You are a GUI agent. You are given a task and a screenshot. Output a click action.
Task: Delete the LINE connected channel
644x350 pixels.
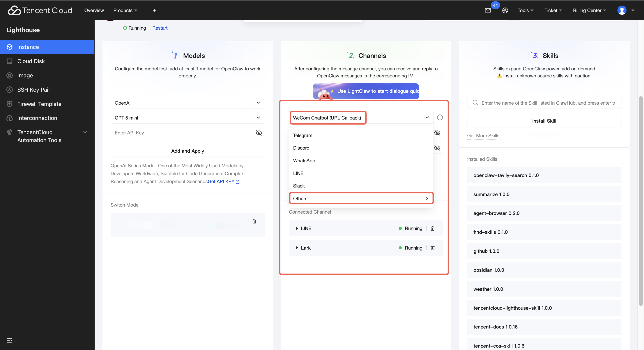click(x=432, y=228)
